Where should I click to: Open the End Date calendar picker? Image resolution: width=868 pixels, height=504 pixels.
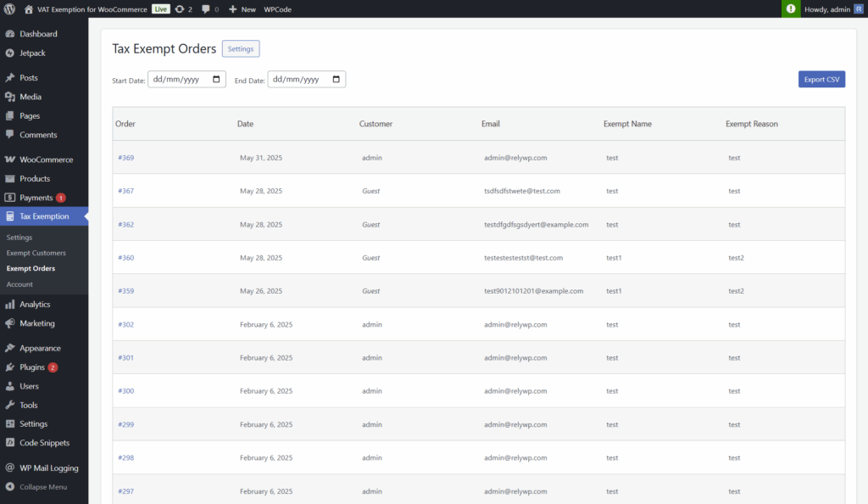coord(336,79)
